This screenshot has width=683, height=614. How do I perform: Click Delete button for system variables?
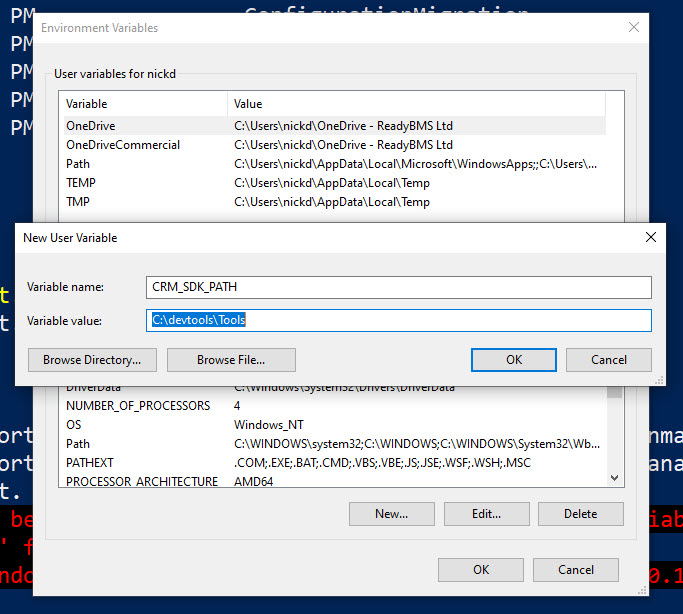(580, 514)
